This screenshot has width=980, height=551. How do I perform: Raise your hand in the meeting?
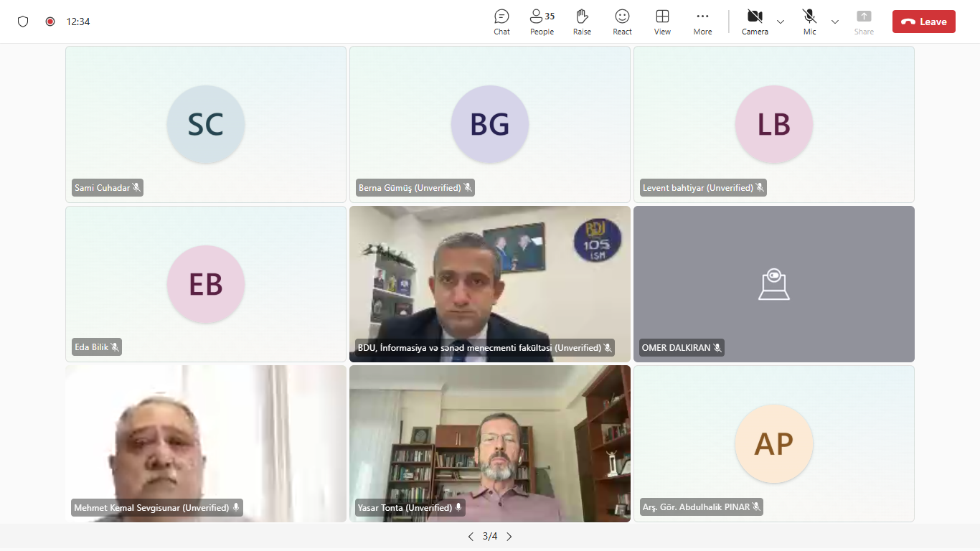[x=582, y=22]
